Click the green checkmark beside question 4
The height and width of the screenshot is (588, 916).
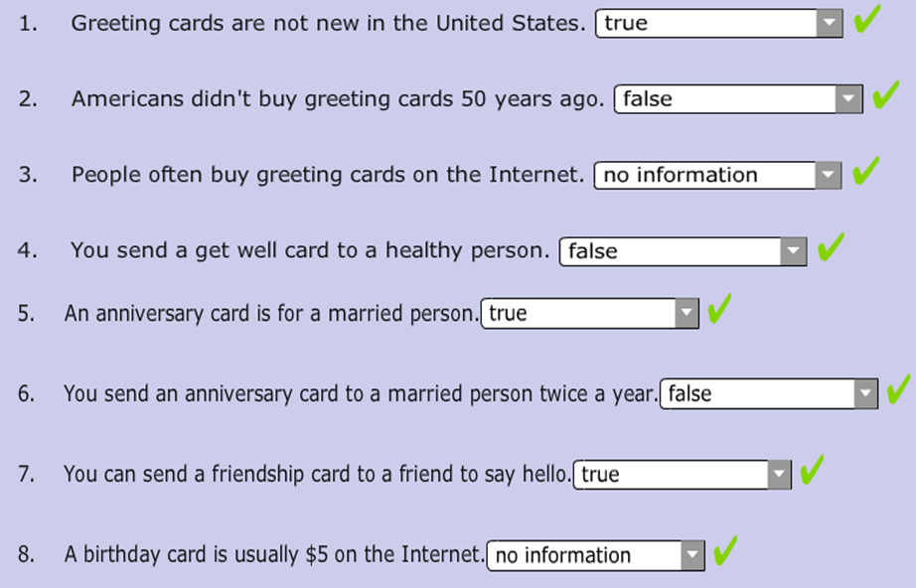[x=831, y=248]
